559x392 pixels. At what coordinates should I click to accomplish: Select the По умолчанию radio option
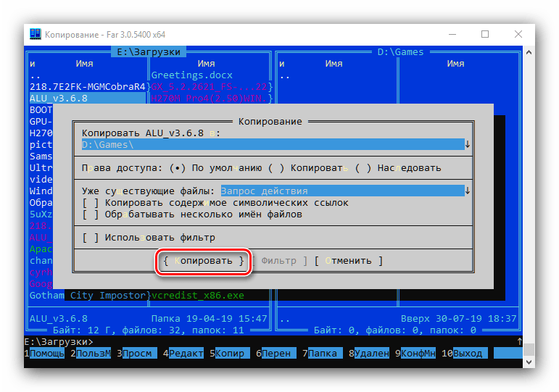tap(215, 168)
